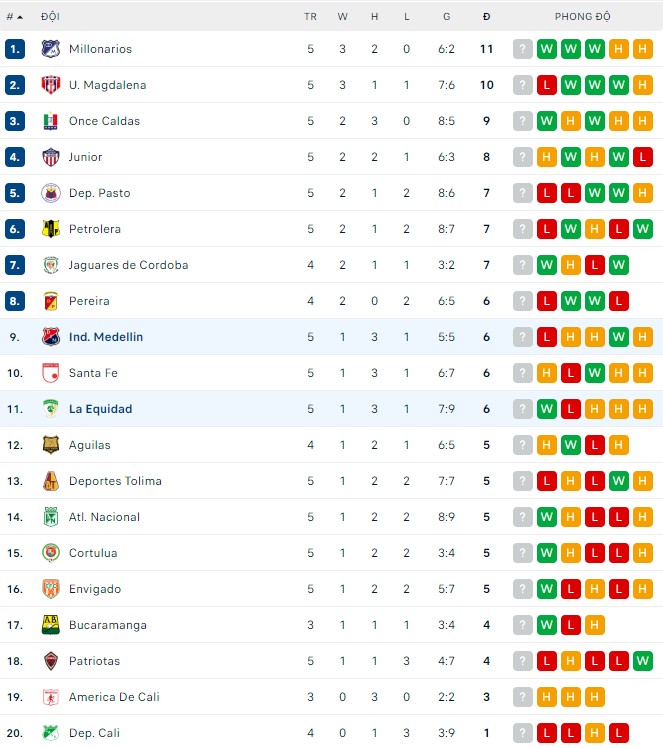Screen dimensions: 663x748
Task: Click the Bucaramanga team badge
Action: pyautogui.click(x=50, y=625)
